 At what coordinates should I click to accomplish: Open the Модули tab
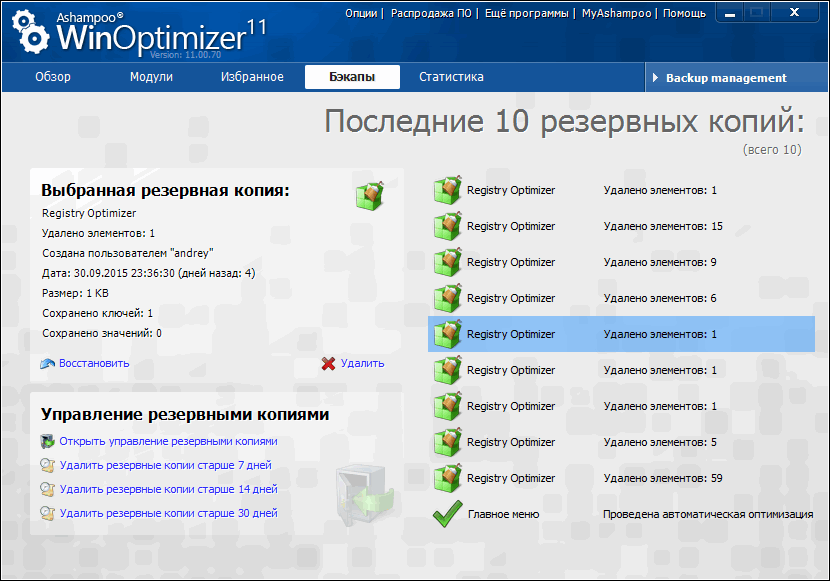(151, 77)
